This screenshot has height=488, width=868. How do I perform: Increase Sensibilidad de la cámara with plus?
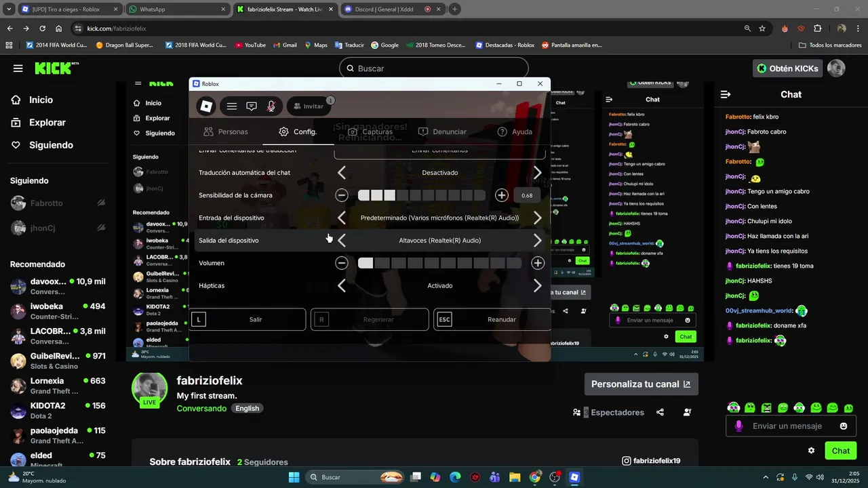pyautogui.click(x=502, y=195)
